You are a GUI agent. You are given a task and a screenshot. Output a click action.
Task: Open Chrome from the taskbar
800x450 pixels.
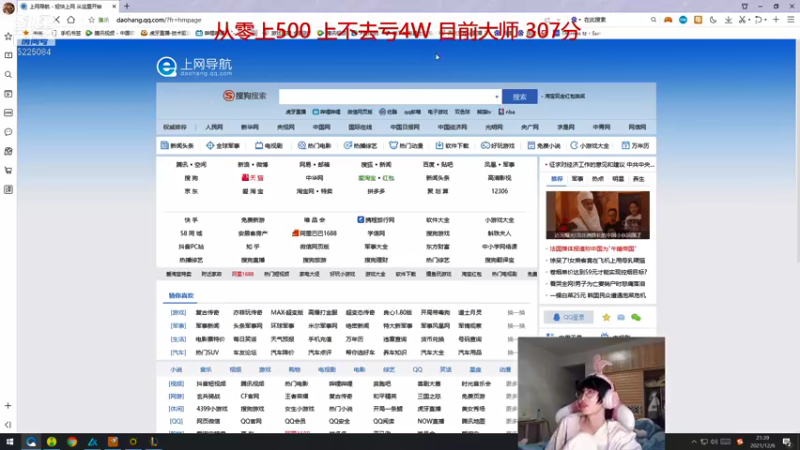[x=72, y=442]
